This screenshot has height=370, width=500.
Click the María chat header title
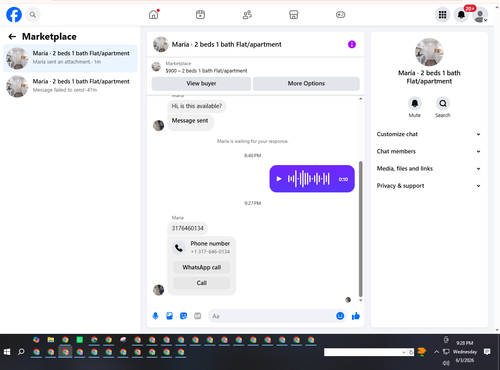point(226,44)
